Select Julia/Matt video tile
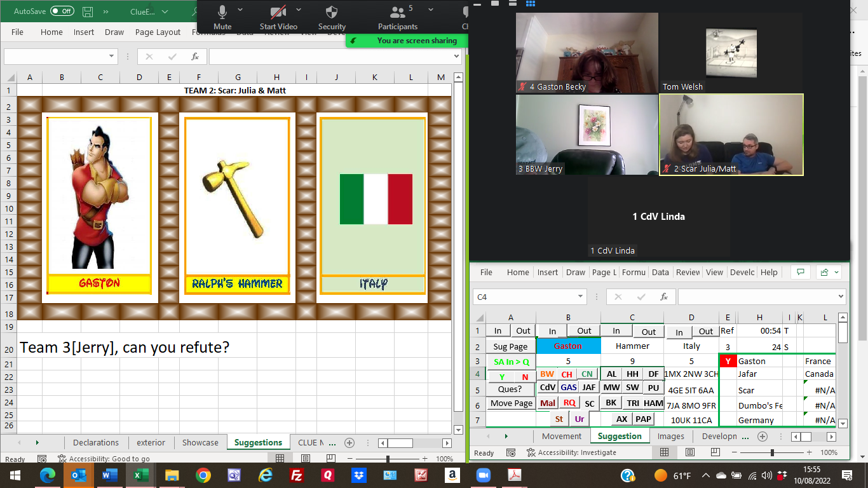 click(731, 135)
